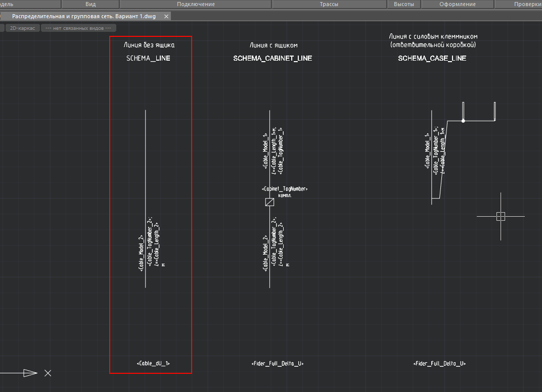
Task: Open the Вид ribbon panel
Action: [x=91, y=4]
